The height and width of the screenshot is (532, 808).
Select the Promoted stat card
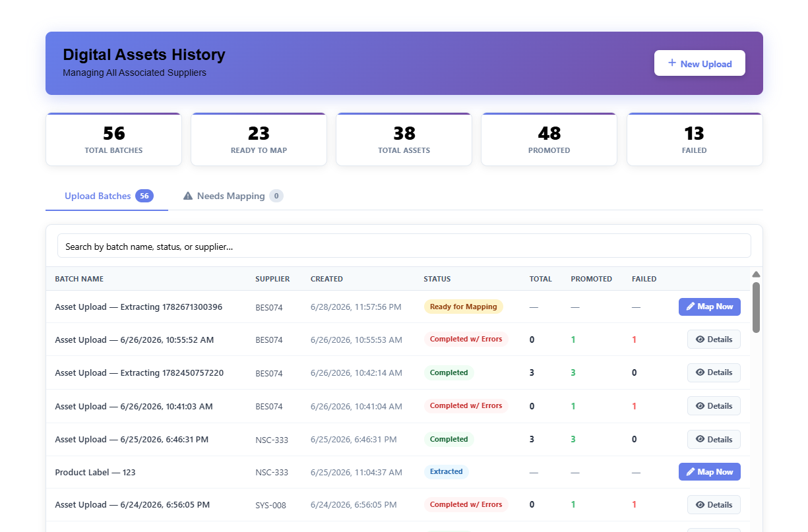click(x=549, y=139)
